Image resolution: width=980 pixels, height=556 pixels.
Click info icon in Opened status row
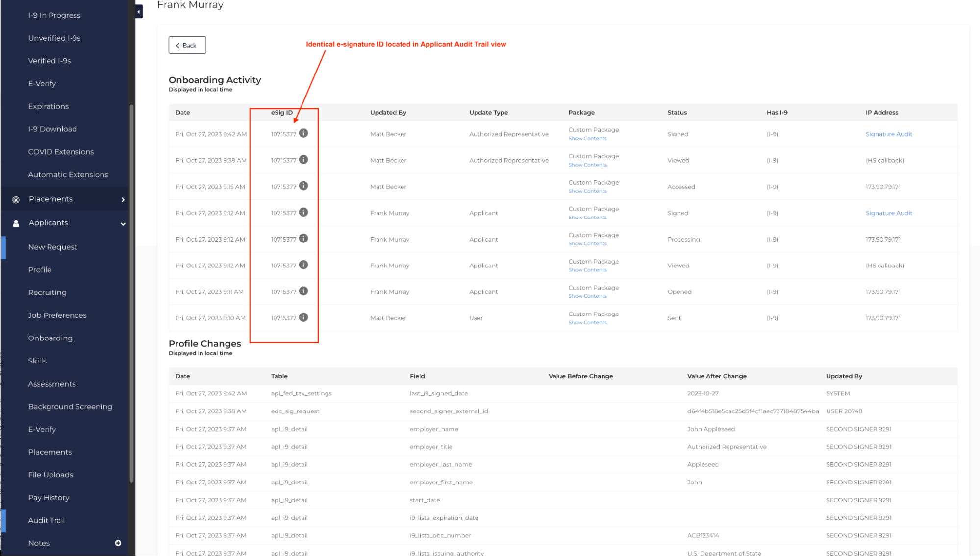point(303,291)
